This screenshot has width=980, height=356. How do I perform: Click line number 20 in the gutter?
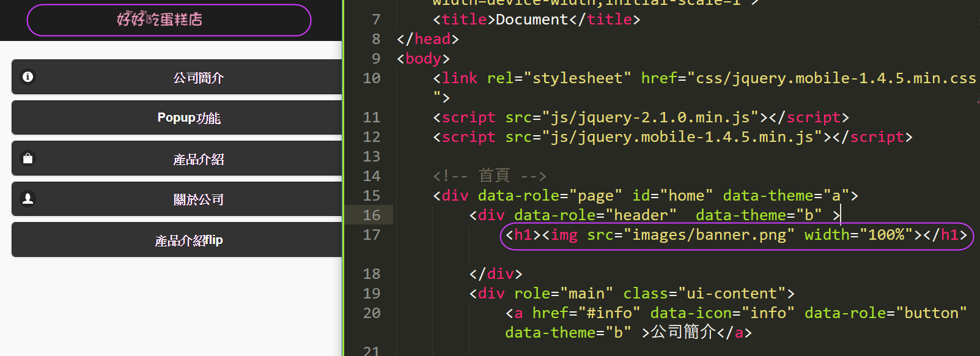(372, 313)
